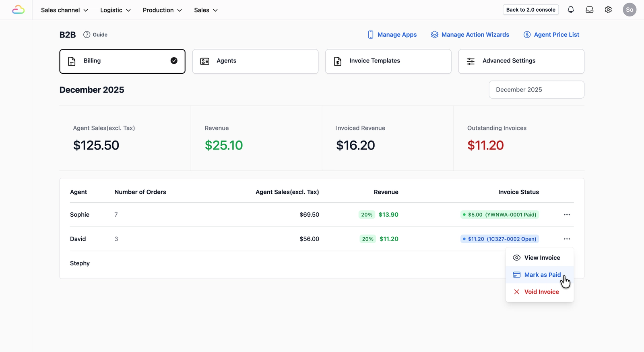The width and height of the screenshot is (644, 352).
Task: Expand the Sales channel dropdown
Action: [64, 10]
